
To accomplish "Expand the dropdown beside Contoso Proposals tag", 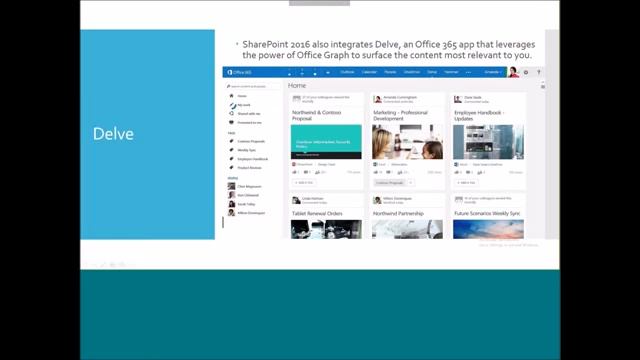I will (411, 182).
